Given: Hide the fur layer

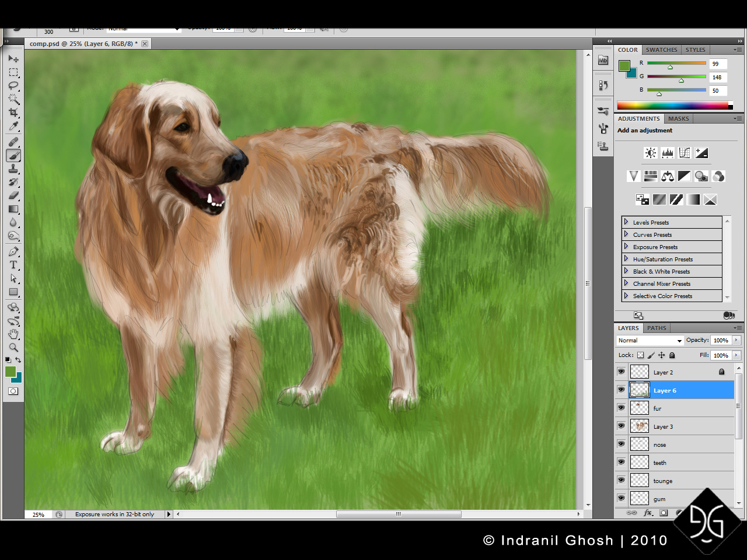Looking at the screenshot, I should point(621,408).
